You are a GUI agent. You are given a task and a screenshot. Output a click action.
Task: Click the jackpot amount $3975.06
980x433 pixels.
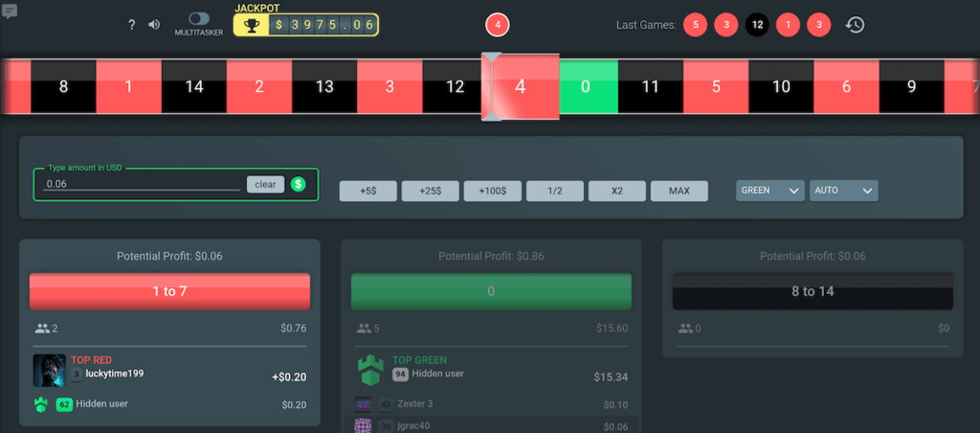coord(323,25)
